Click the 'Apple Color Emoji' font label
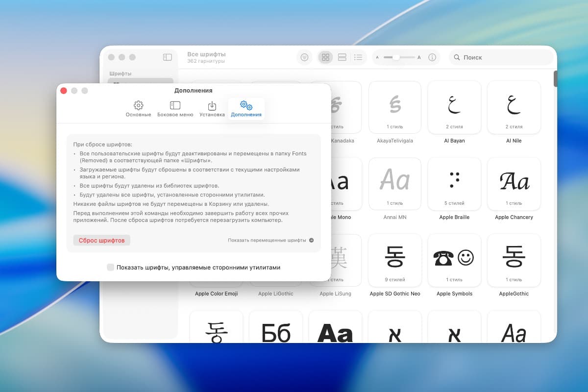Screen dimensions: 588x392 pyautogui.click(x=217, y=294)
